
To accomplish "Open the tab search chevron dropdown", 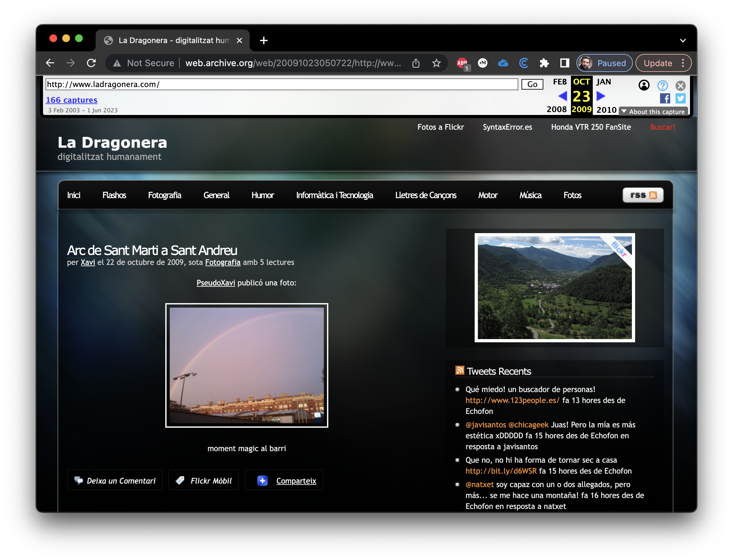I will pos(683,41).
